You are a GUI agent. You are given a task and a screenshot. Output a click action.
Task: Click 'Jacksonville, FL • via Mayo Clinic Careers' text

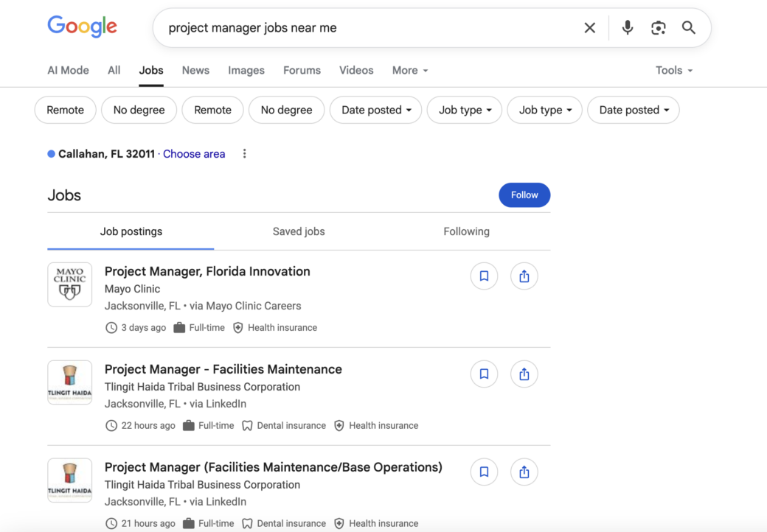point(203,306)
